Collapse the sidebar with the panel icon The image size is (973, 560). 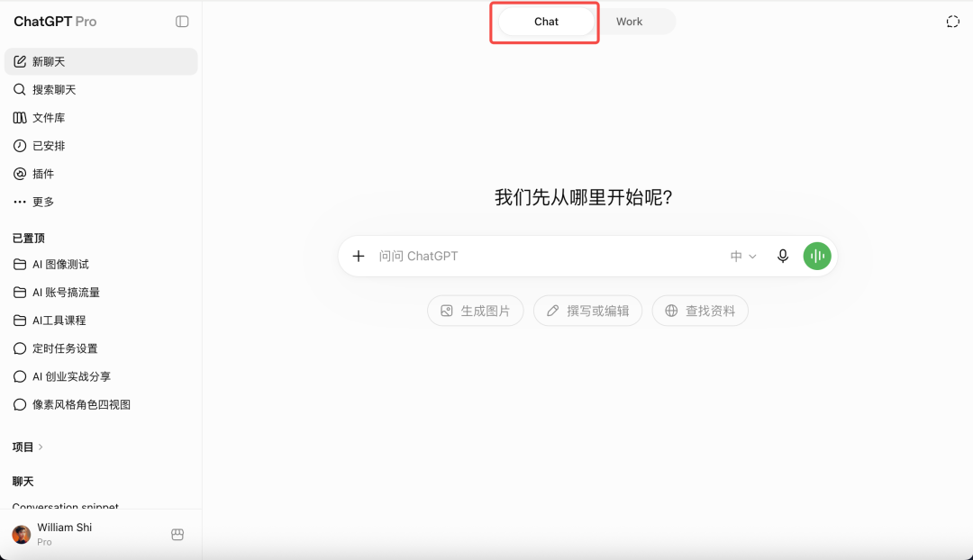pos(182,22)
